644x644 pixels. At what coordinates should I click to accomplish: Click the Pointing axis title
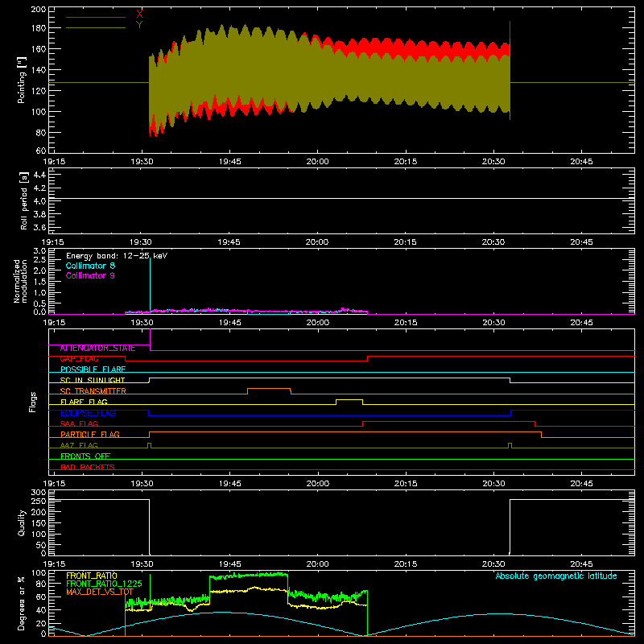click(x=22, y=80)
